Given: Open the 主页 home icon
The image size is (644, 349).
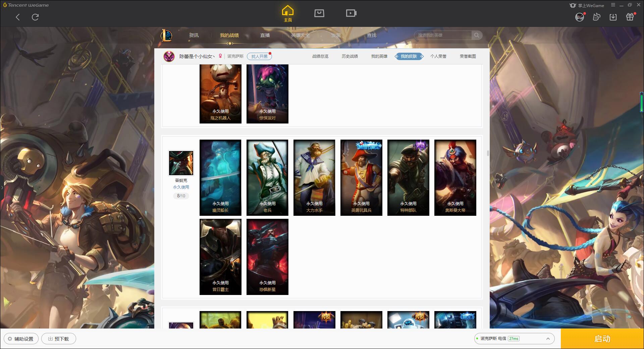Looking at the screenshot, I should click(x=288, y=14).
